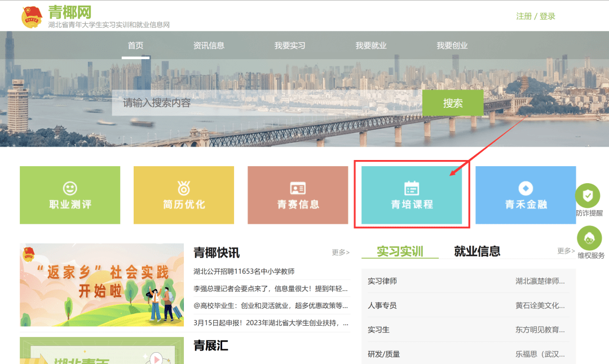Open the 我要实习 menu item
The height and width of the screenshot is (364, 609).
click(x=289, y=46)
